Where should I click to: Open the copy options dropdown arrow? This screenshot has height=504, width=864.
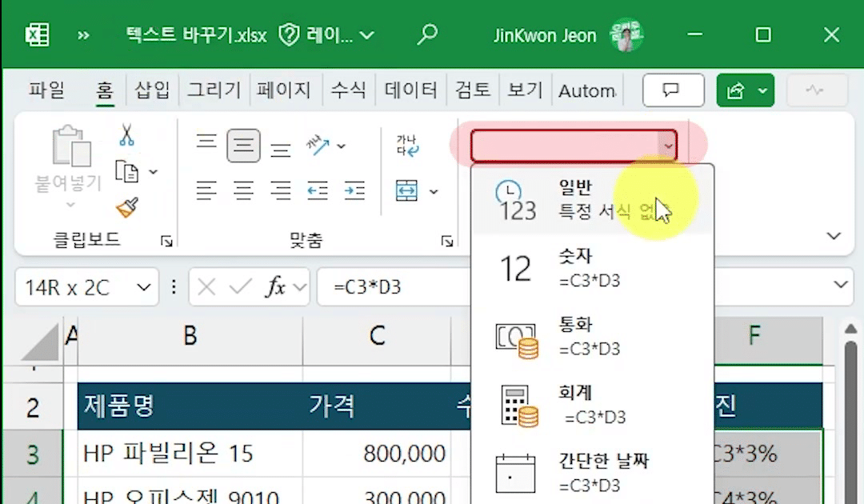(x=153, y=173)
